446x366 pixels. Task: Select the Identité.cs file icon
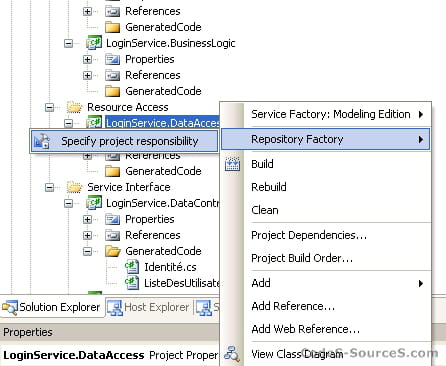[x=131, y=267]
